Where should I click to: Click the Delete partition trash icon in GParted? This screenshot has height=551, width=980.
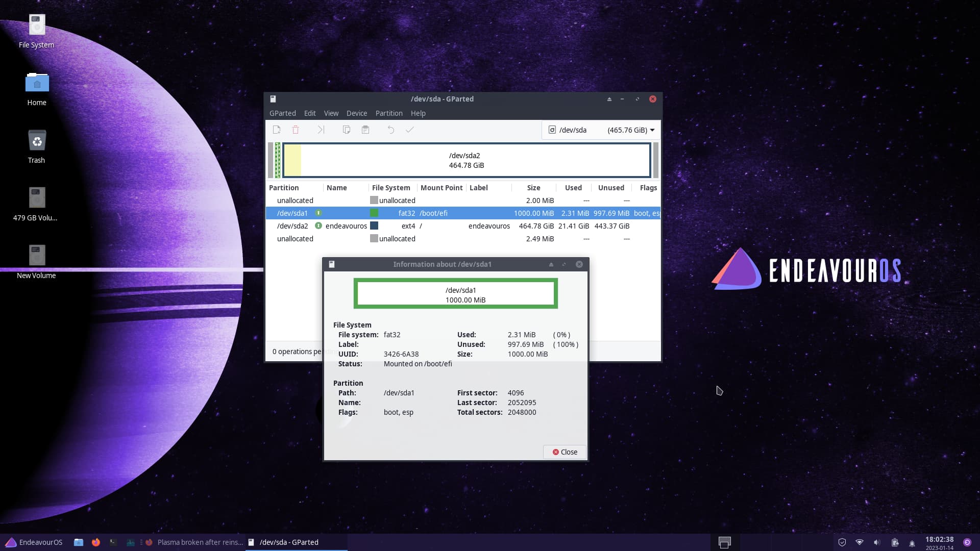click(296, 130)
